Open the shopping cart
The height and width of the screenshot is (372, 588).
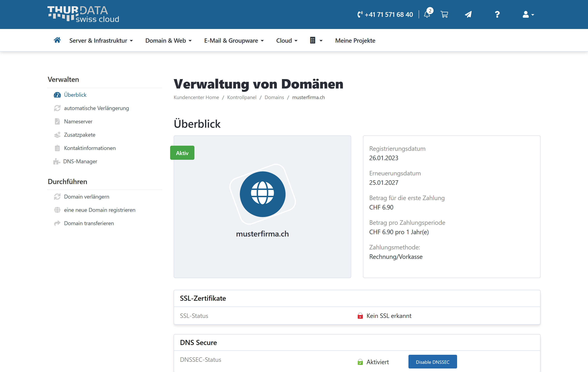pos(444,14)
